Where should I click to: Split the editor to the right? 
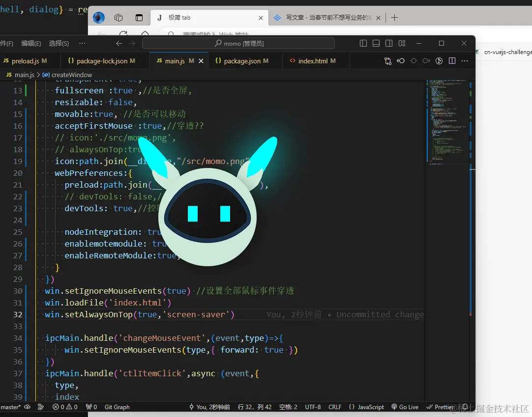[x=452, y=61]
